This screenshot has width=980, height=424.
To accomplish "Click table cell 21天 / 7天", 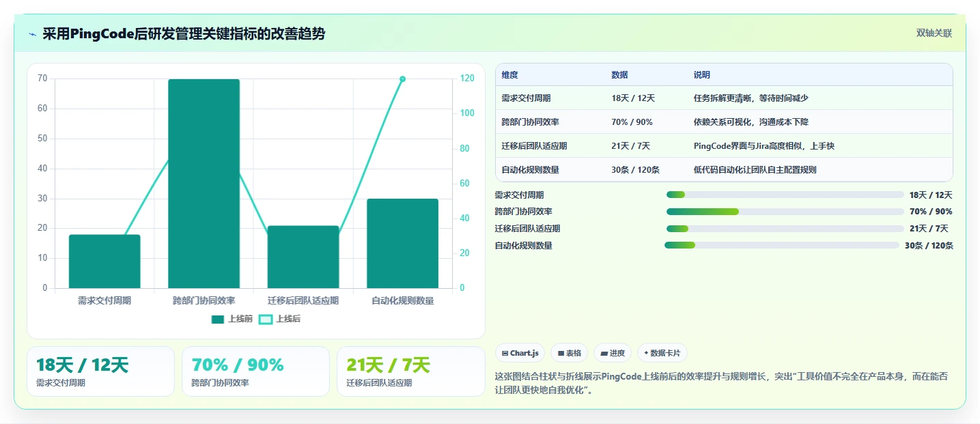I will [x=630, y=146].
